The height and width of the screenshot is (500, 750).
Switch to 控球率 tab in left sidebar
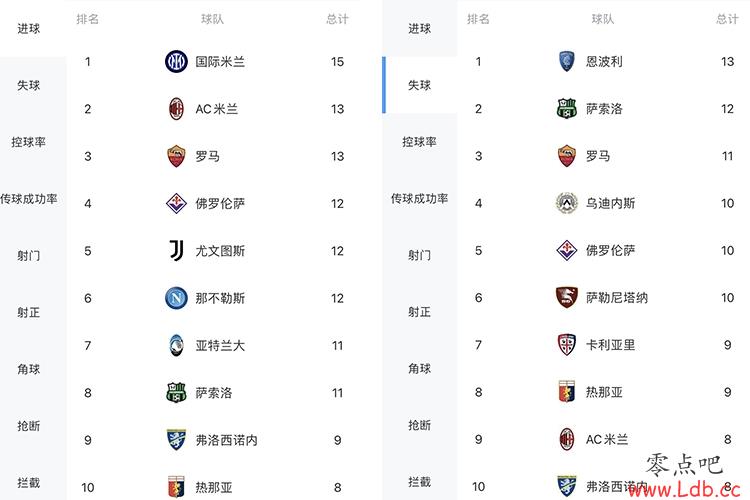click(29, 142)
